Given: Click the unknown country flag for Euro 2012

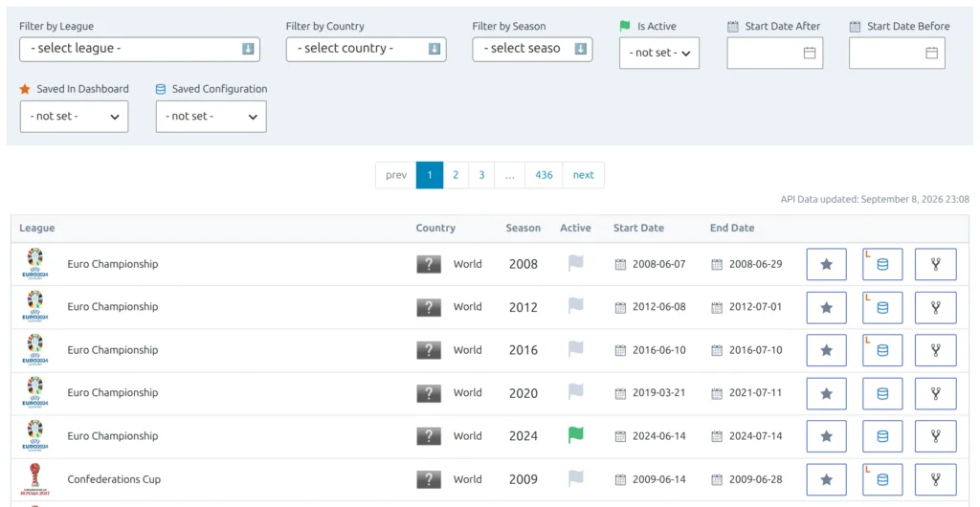Looking at the screenshot, I should click(x=429, y=307).
